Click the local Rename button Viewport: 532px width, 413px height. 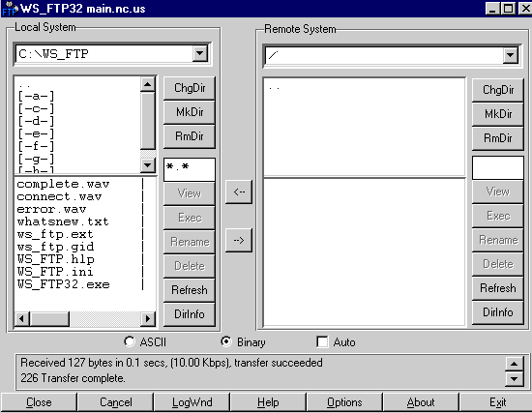190,242
